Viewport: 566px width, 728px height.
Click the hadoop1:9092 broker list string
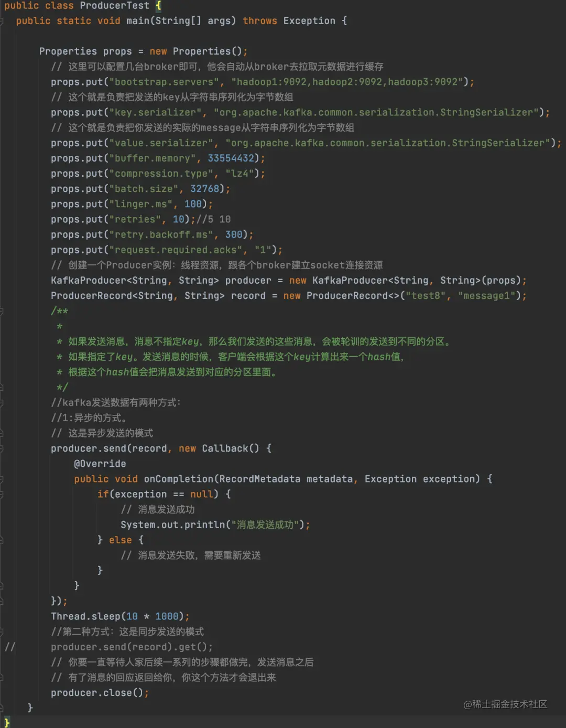[x=347, y=82]
